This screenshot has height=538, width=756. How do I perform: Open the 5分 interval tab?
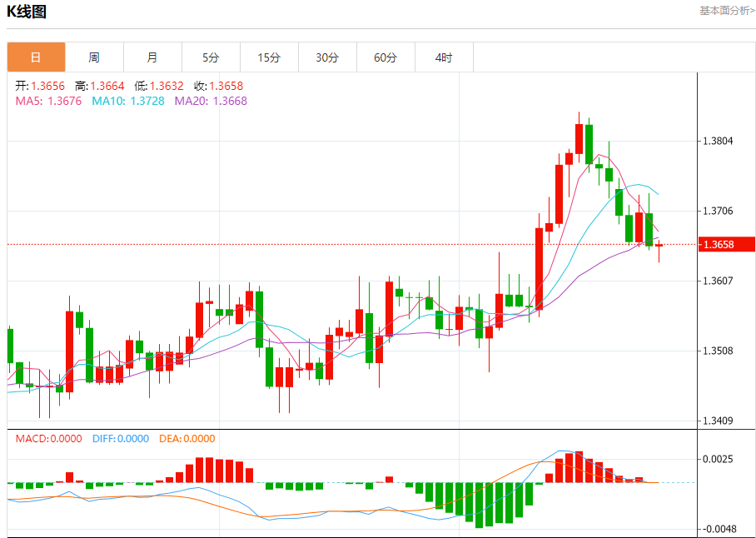(211, 57)
